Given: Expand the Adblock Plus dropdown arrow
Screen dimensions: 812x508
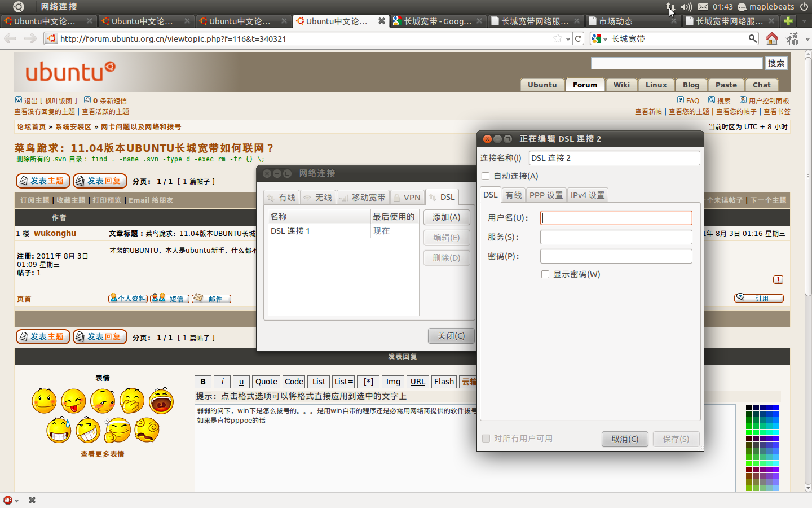Looking at the screenshot, I should (17, 501).
